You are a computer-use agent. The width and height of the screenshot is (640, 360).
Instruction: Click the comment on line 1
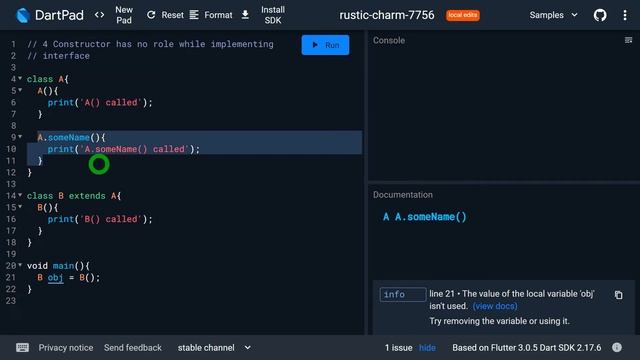(150, 44)
